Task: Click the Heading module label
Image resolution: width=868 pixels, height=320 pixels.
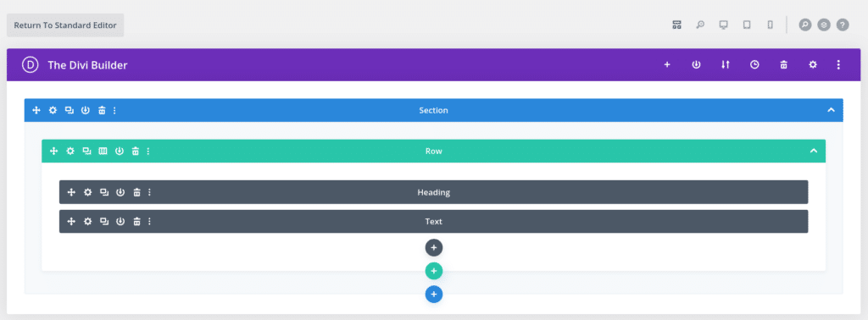Action: click(433, 192)
